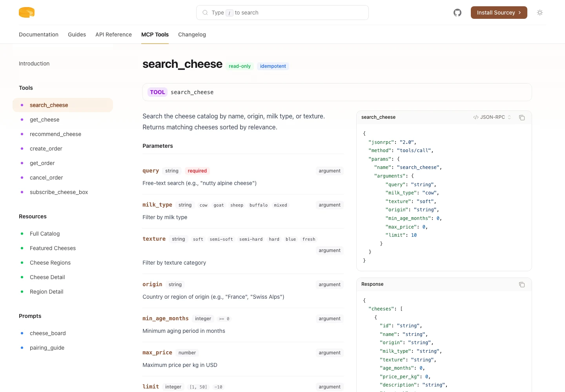Open the Changelog tab
The width and height of the screenshot is (565, 392).
pos(192,34)
